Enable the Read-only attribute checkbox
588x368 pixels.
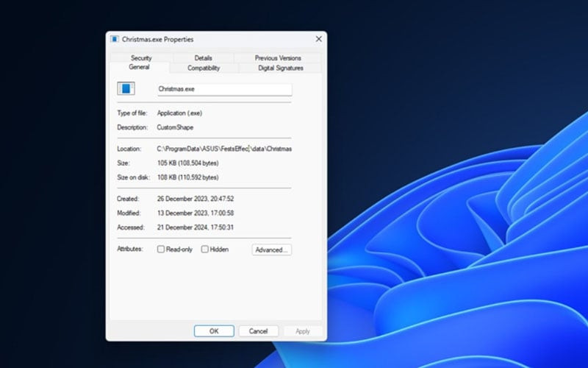[161, 250]
